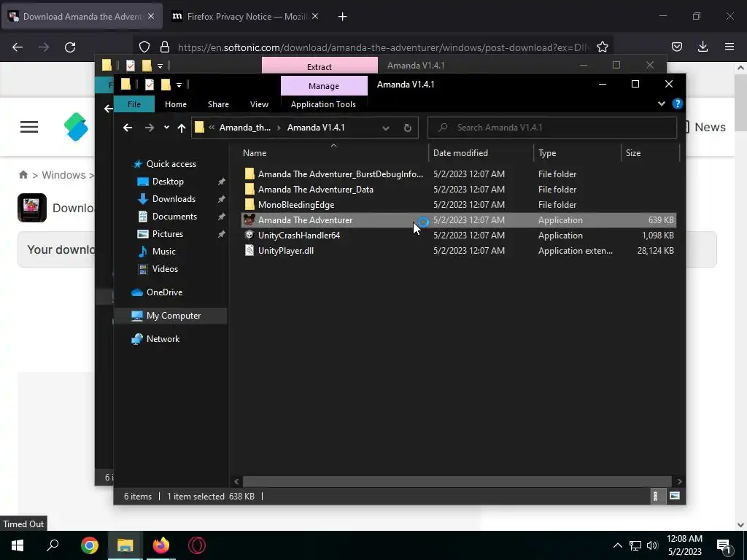This screenshot has width=747, height=560.
Task: Sort files by Name column
Action: (x=255, y=153)
